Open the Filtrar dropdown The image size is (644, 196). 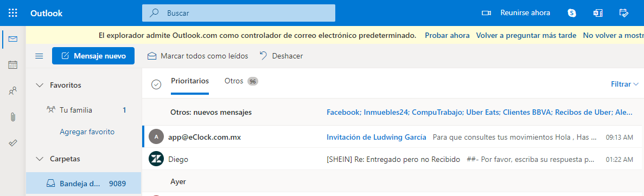tap(624, 84)
